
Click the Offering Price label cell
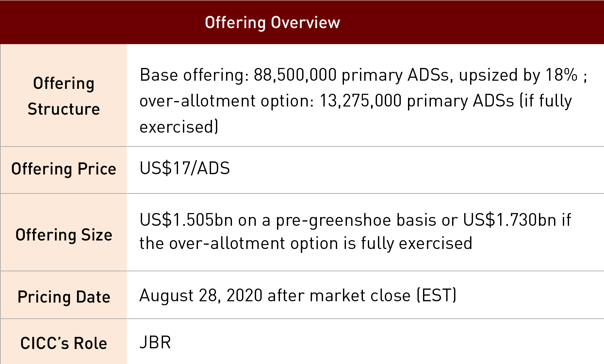tap(64, 169)
